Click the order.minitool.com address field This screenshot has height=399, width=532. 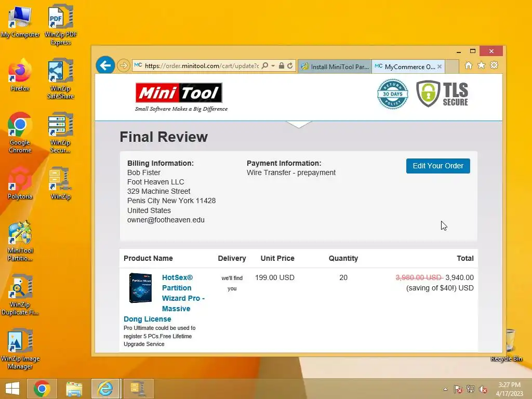coord(202,66)
